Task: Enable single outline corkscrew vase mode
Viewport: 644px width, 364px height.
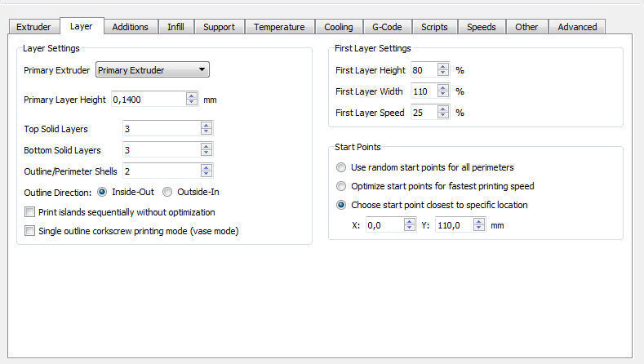Action: (31, 231)
